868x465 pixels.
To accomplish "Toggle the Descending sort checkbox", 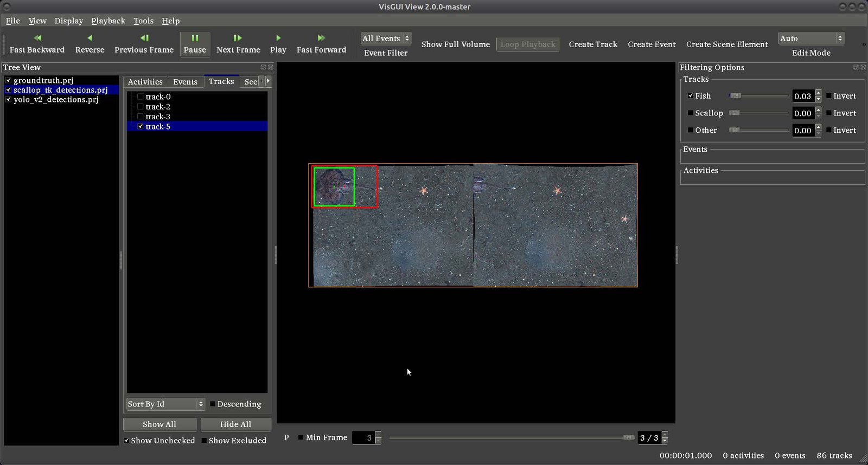I will [213, 404].
